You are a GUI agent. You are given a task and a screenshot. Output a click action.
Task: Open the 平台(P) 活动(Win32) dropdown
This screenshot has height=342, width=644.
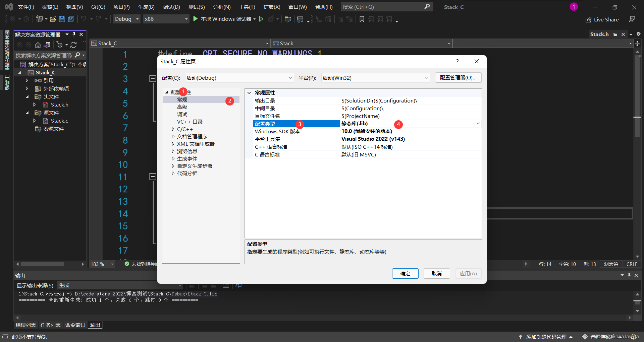[376, 78]
